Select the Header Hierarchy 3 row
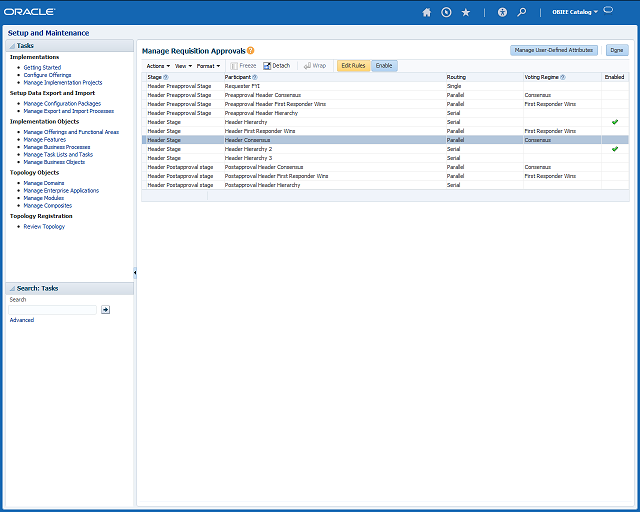 tap(385, 158)
